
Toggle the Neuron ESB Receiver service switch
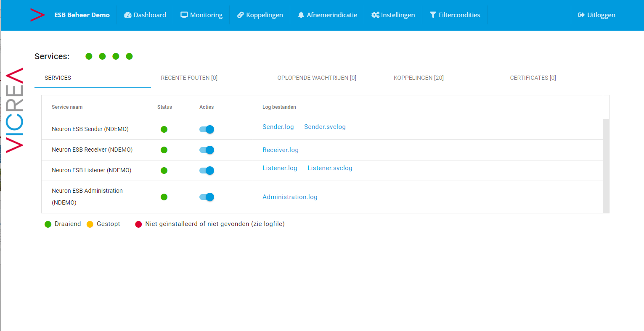(207, 150)
